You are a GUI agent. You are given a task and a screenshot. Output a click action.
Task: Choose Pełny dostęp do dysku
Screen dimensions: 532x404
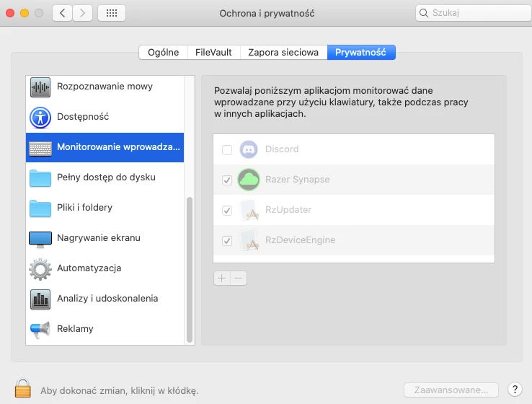pos(105,177)
